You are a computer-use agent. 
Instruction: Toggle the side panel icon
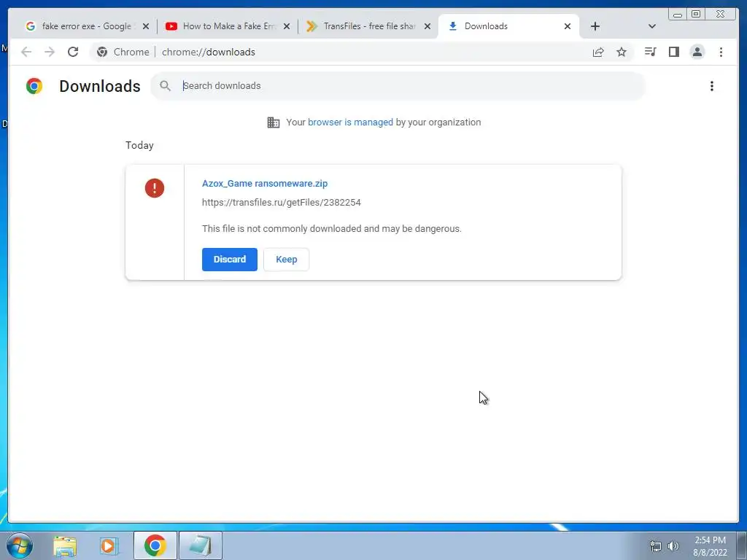673,52
